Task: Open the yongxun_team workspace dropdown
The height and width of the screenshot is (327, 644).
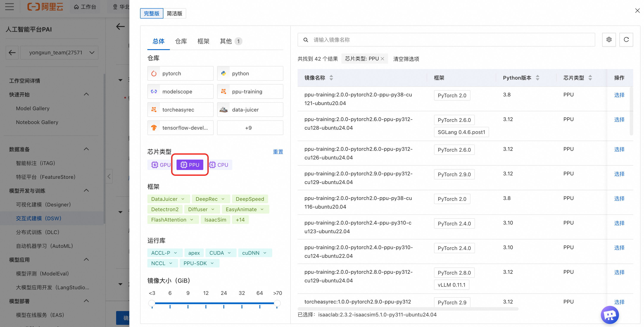Action: click(59, 52)
